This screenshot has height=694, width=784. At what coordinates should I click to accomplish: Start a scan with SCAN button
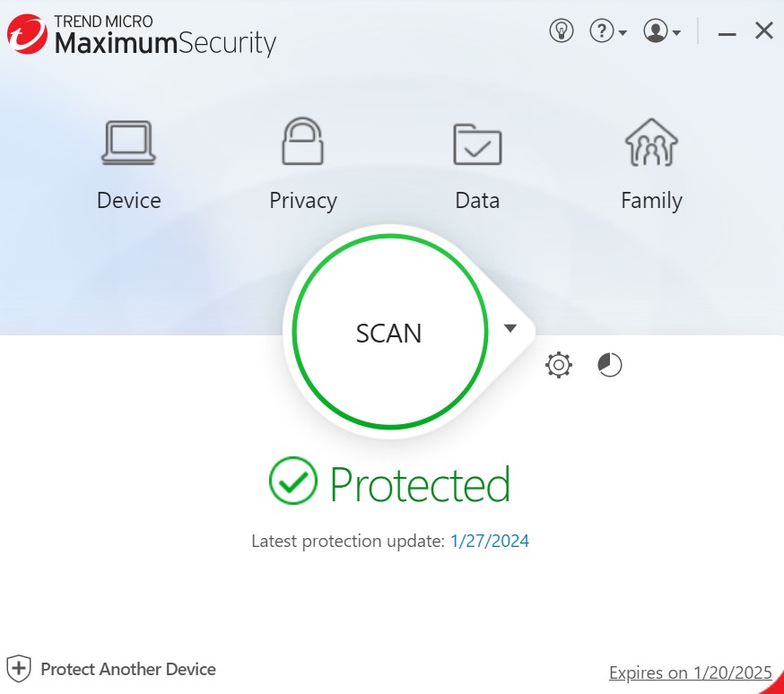[388, 334]
